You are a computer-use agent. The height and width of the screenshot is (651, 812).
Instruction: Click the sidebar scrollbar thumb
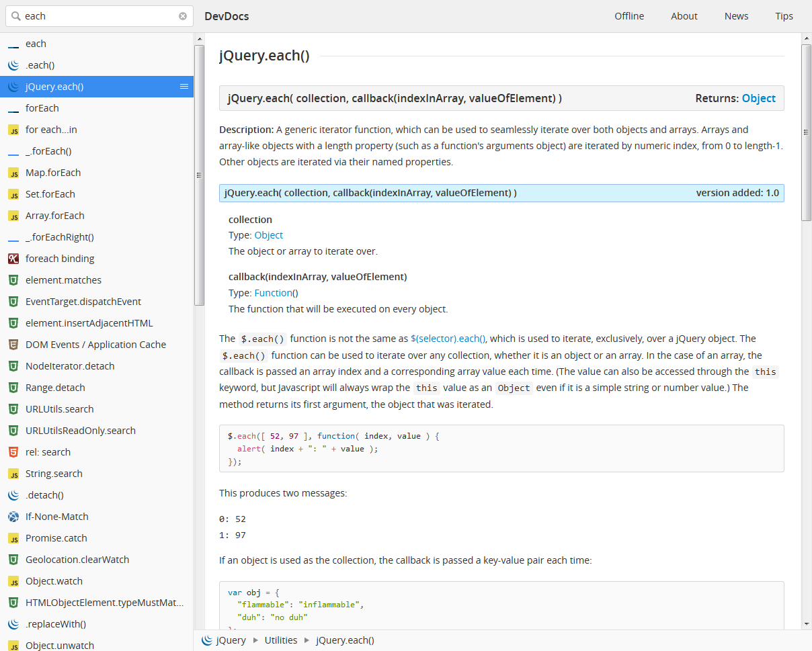pos(199,176)
